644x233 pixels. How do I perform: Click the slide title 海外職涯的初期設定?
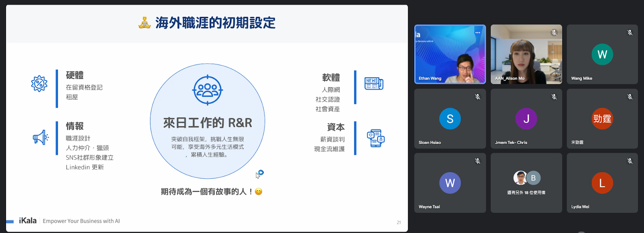pyautogui.click(x=215, y=23)
